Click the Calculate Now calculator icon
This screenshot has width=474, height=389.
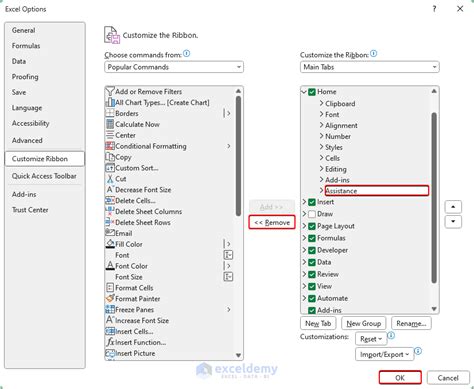[110, 124]
